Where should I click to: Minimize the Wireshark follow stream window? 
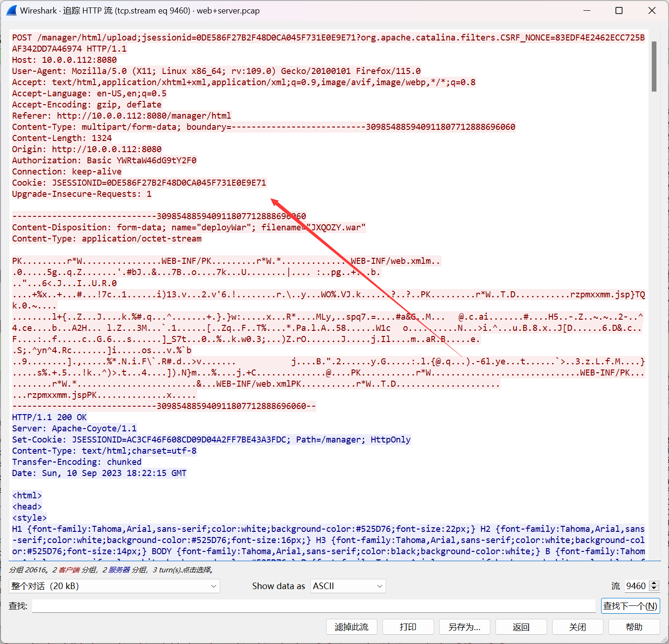(587, 10)
